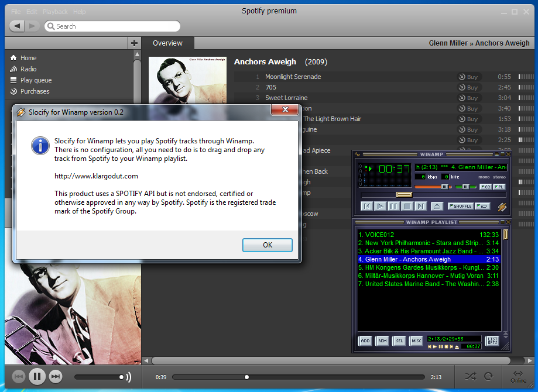Image resolution: width=538 pixels, height=392 pixels.
Task: Select United States Marine Band playlist entry
Action: [x=428, y=284]
